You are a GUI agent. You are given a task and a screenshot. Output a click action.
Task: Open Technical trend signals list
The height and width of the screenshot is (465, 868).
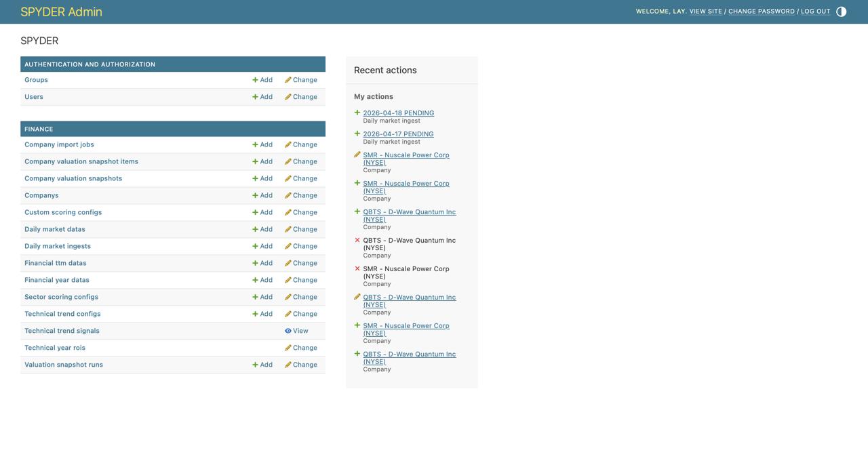(62, 331)
